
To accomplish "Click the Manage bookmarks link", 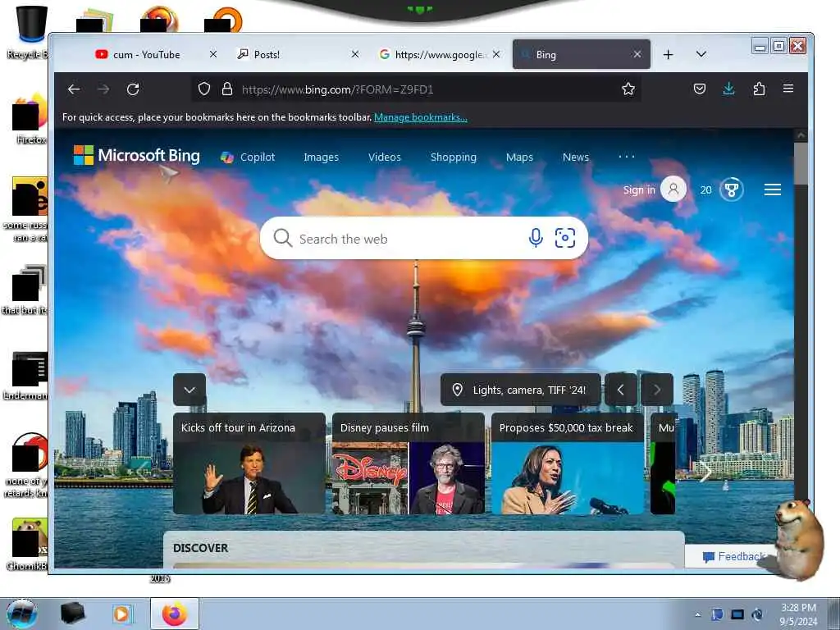I will pyautogui.click(x=421, y=117).
